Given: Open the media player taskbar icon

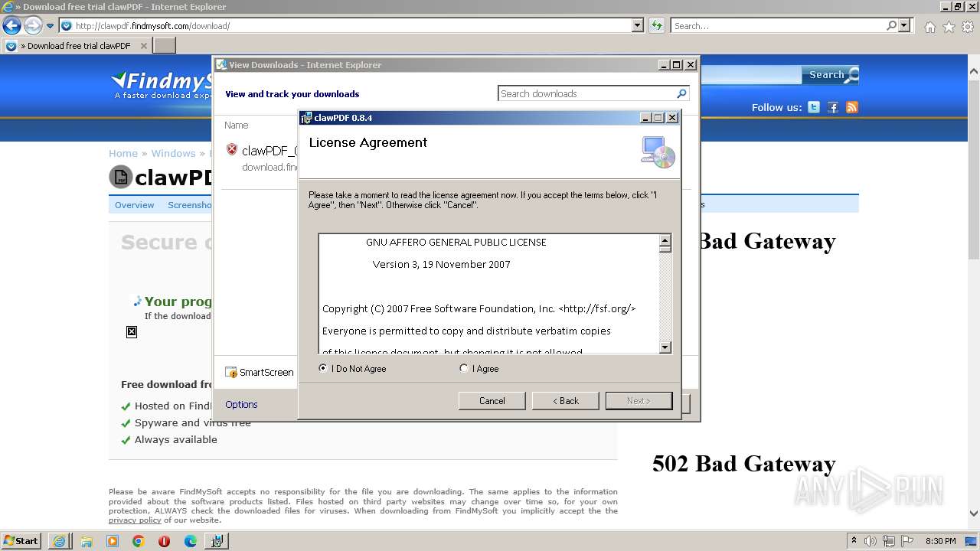Looking at the screenshot, I should tap(113, 541).
